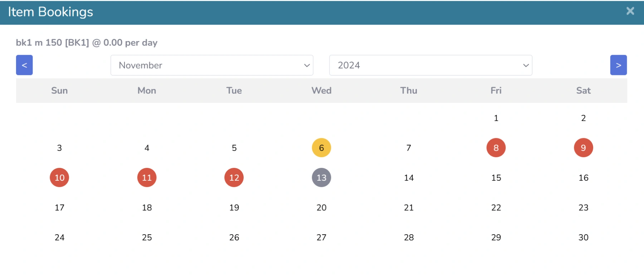644x275 pixels.
Task: Select the gray highlighted day 13
Action: tap(321, 177)
